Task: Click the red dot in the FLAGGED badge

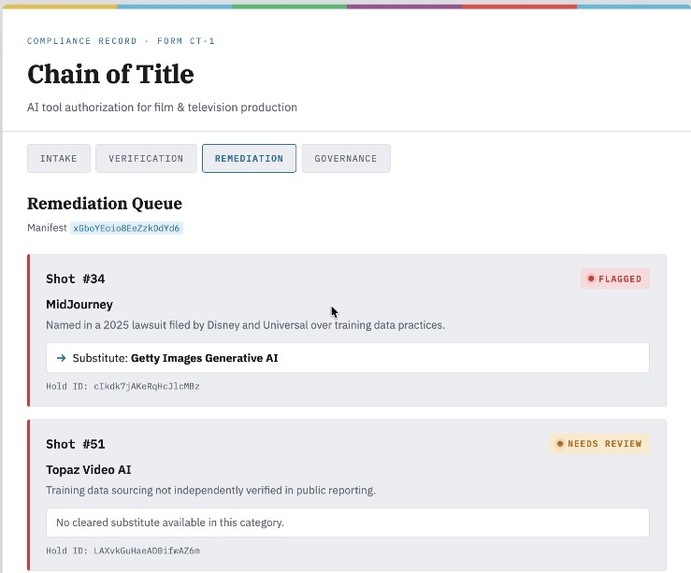Action: point(591,279)
